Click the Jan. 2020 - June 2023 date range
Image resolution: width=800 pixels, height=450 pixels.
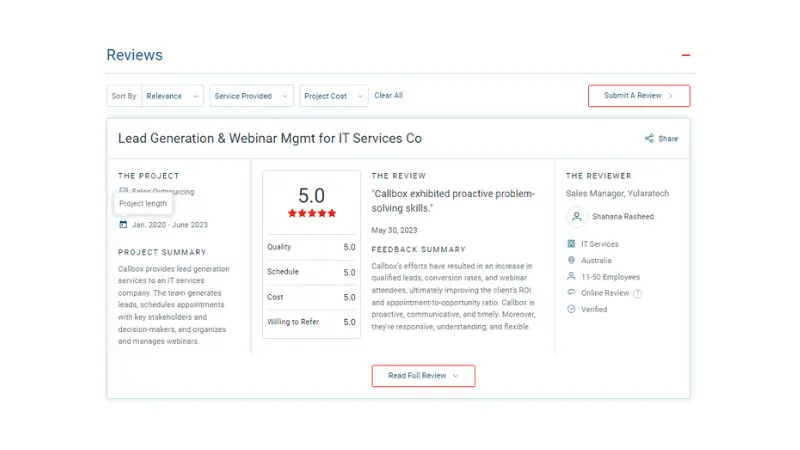170,224
